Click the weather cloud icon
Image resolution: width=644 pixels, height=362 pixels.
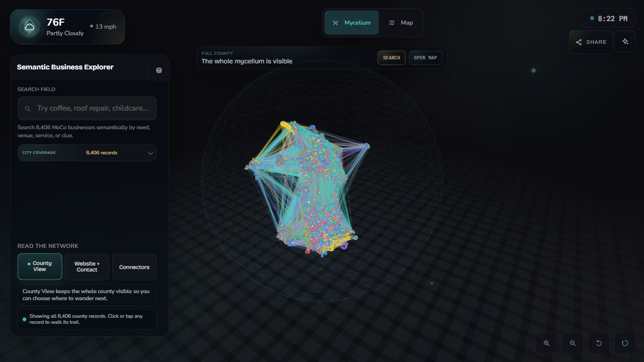[30, 27]
